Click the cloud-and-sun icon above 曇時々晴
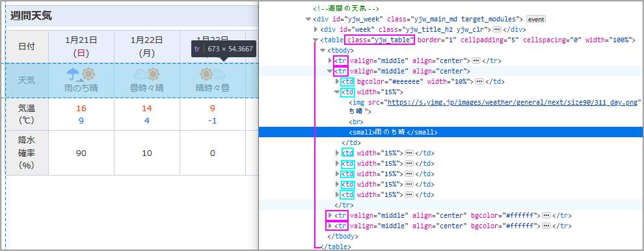Viewport: 644px width, 251px height. click(146, 74)
